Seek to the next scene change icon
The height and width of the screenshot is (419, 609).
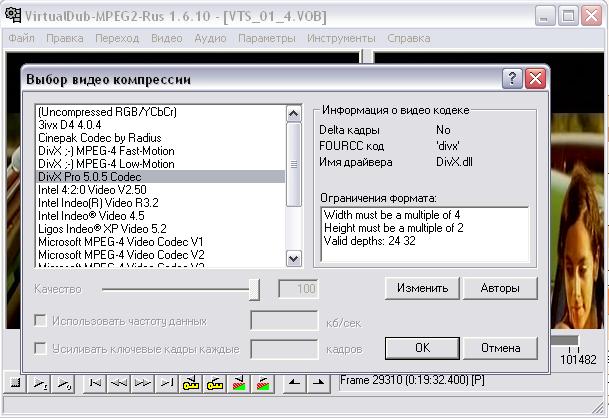(263, 384)
